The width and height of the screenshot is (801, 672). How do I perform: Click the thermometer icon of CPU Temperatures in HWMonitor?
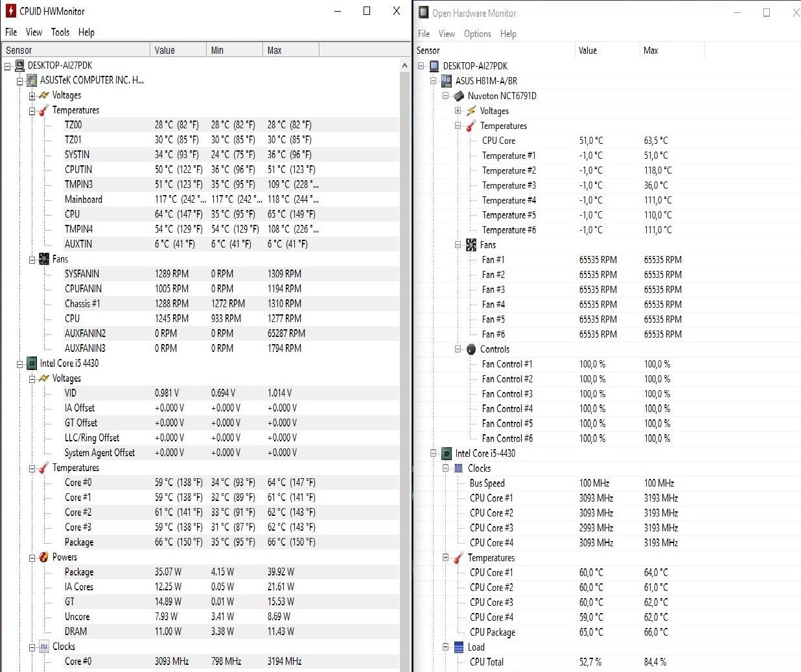tap(44, 468)
